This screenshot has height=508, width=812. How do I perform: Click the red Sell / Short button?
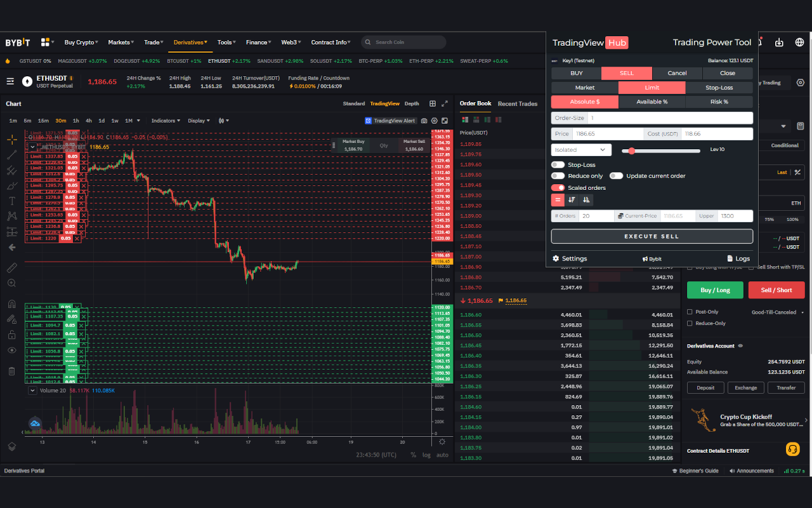776,290
